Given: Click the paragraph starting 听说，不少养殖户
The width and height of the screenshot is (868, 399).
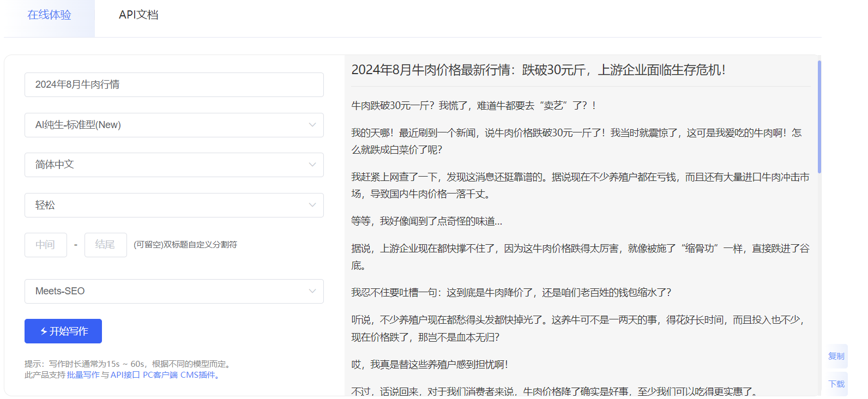Looking at the screenshot, I should point(578,328).
